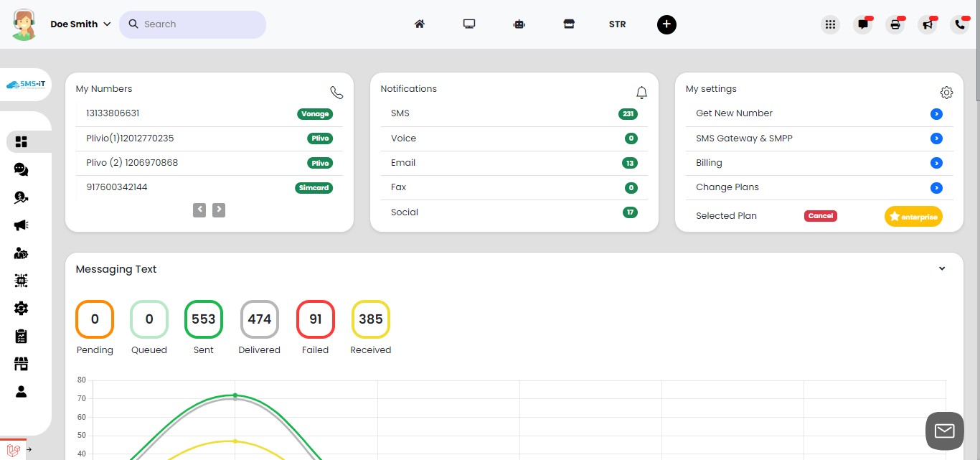Click the Vonage badge
980x460 pixels.
[x=315, y=114]
